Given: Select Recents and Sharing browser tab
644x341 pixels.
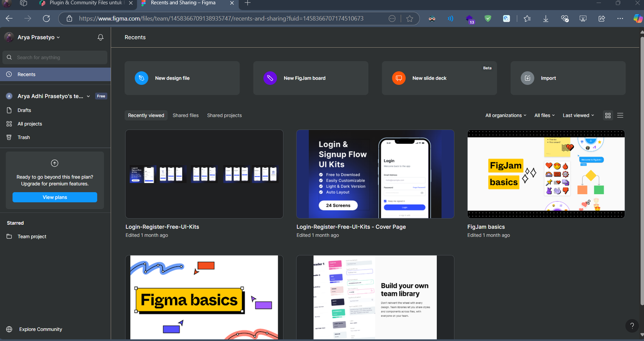Looking at the screenshot, I should [x=188, y=3].
